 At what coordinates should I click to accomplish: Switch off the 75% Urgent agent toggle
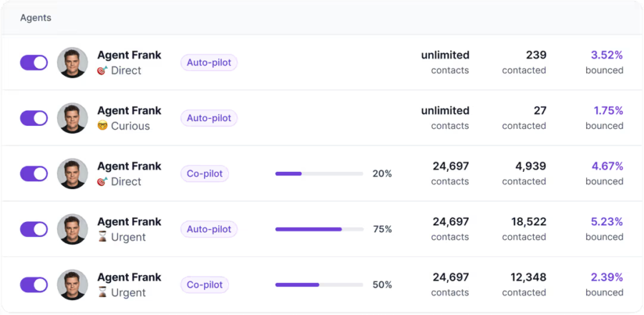[x=34, y=229]
